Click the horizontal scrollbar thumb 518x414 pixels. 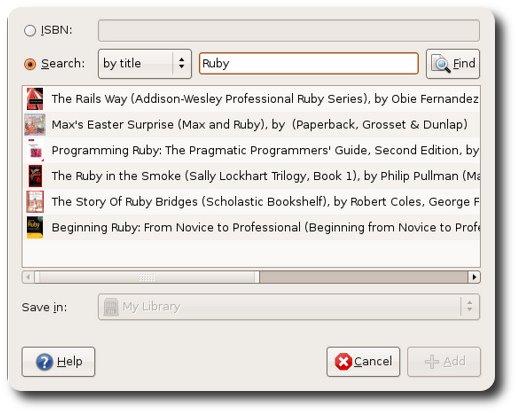(x=147, y=277)
